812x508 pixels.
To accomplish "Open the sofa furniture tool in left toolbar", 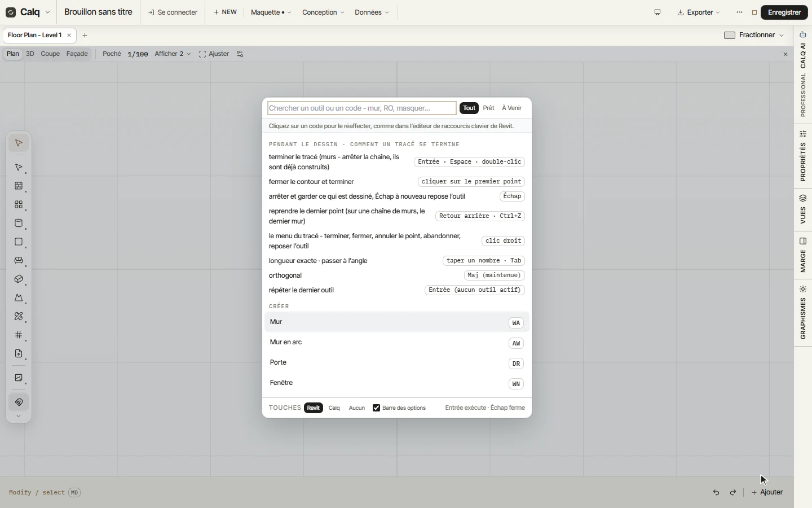I will point(19,261).
